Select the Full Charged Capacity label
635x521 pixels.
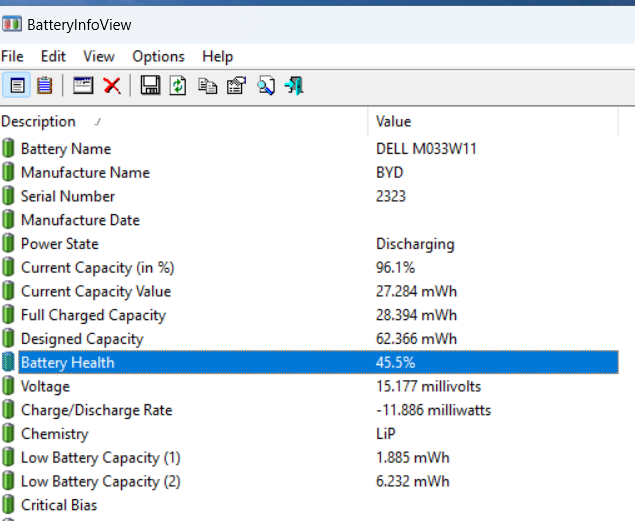pyautogui.click(x=94, y=315)
